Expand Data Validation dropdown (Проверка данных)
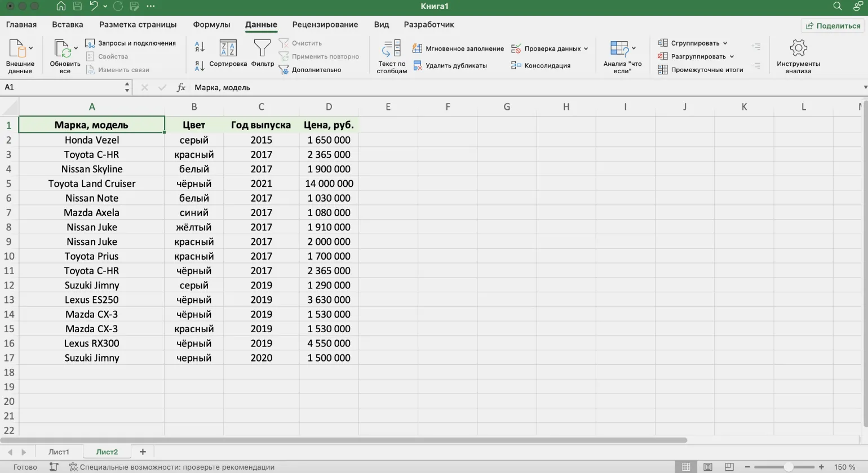 (586, 49)
